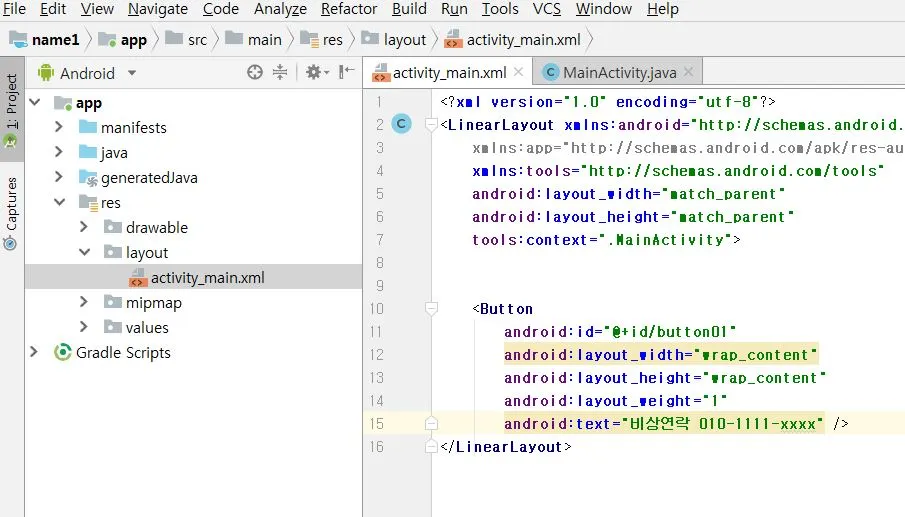Toggle the Captures tool window tab
This screenshot has height=517, width=905.
coord(11,213)
